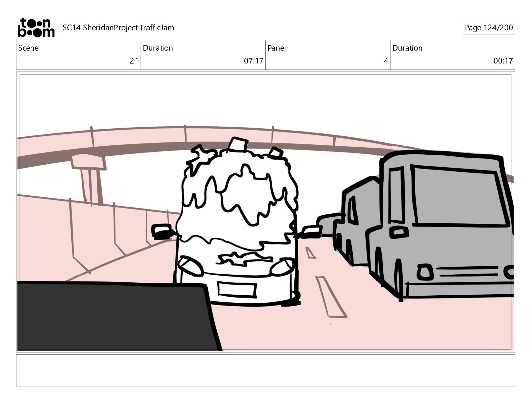
Task: Click the 'Page 124/200' indicator
Action: pos(488,28)
